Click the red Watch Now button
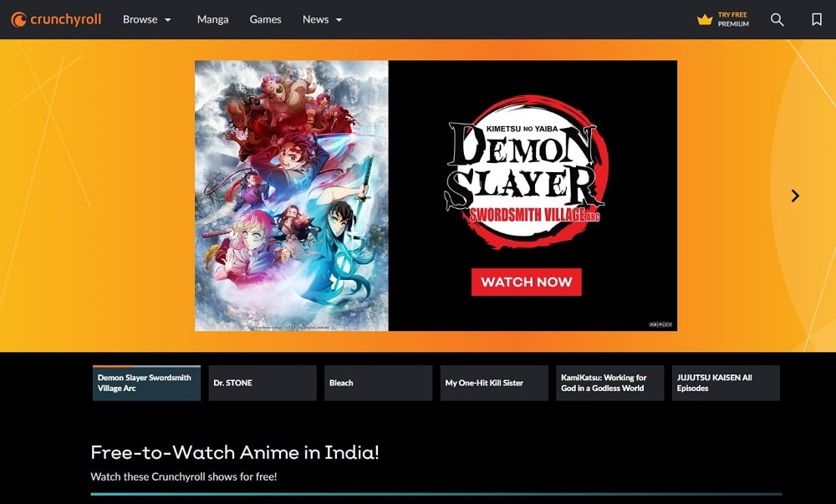Image resolution: width=836 pixels, height=504 pixels. [526, 282]
